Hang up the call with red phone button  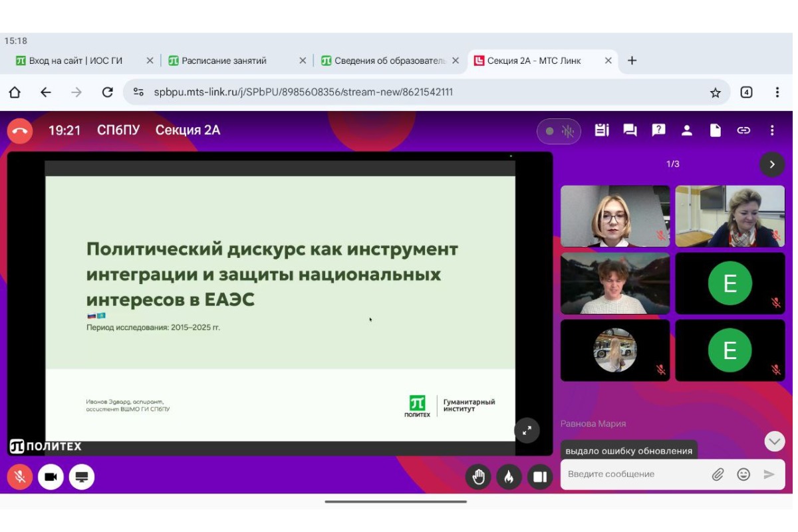click(19, 131)
